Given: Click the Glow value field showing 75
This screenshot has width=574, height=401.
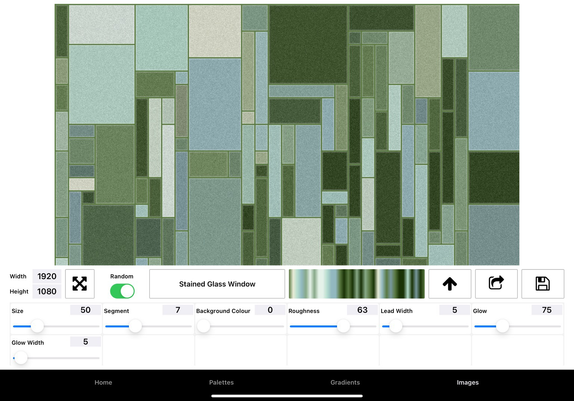Looking at the screenshot, I should (547, 310).
